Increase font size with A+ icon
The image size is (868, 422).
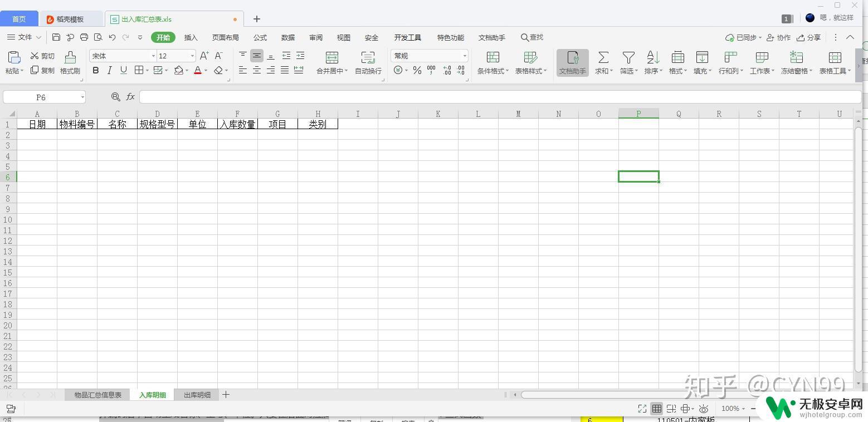(x=204, y=56)
